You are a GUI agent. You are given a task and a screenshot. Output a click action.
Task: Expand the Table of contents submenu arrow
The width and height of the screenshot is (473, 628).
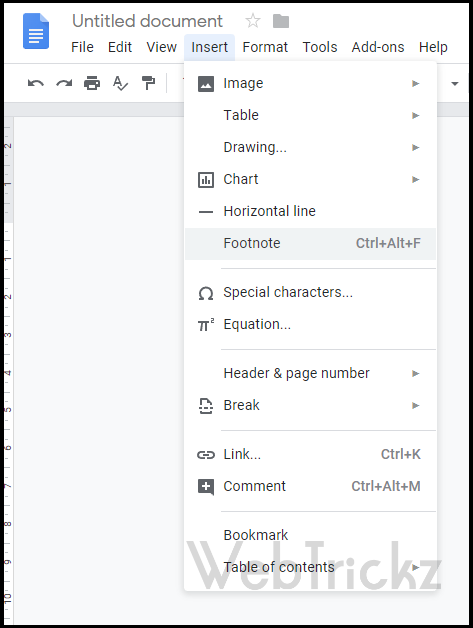pyautogui.click(x=416, y=567)
